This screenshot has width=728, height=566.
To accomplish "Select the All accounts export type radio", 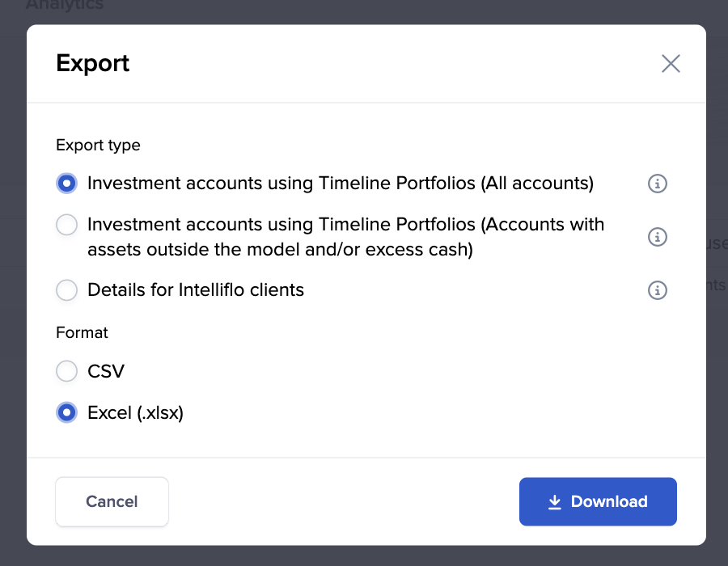I will [x=66, y=184].
